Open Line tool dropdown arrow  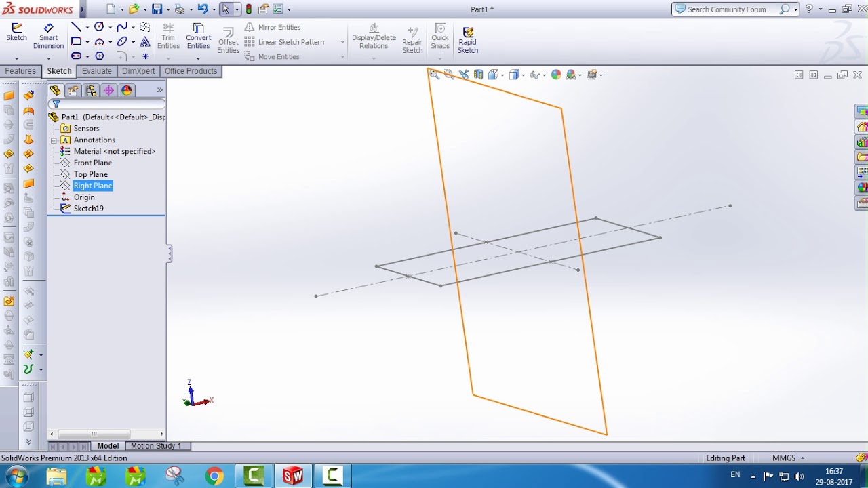[x=87, y=28]
